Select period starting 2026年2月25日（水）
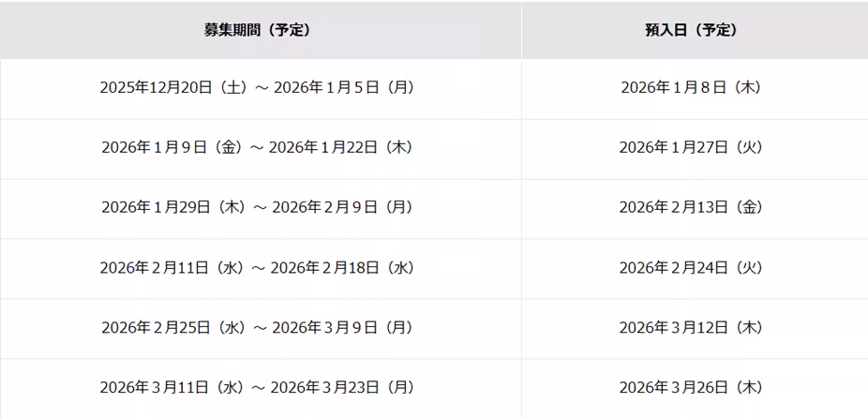The image size is (868, 418). [x=173, y=328]
